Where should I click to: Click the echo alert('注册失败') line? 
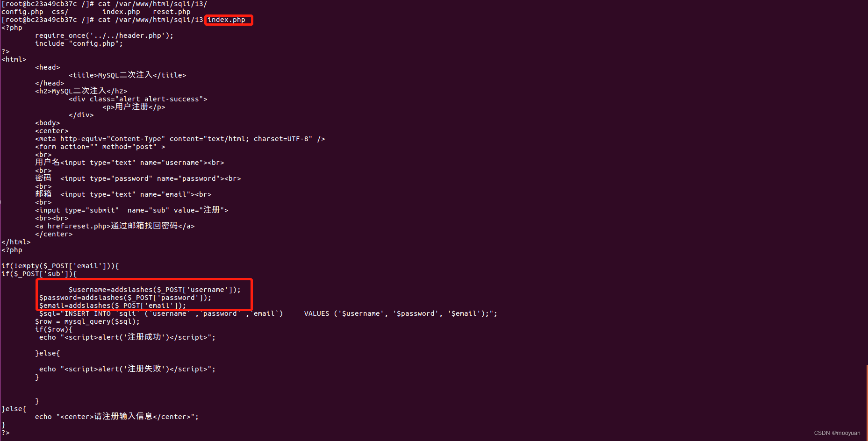coord(128,369)
